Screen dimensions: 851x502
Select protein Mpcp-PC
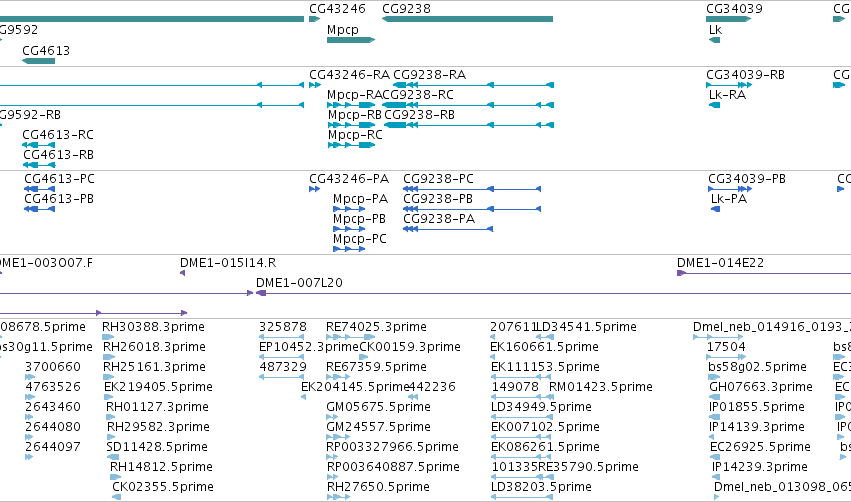tap(360, 239)
